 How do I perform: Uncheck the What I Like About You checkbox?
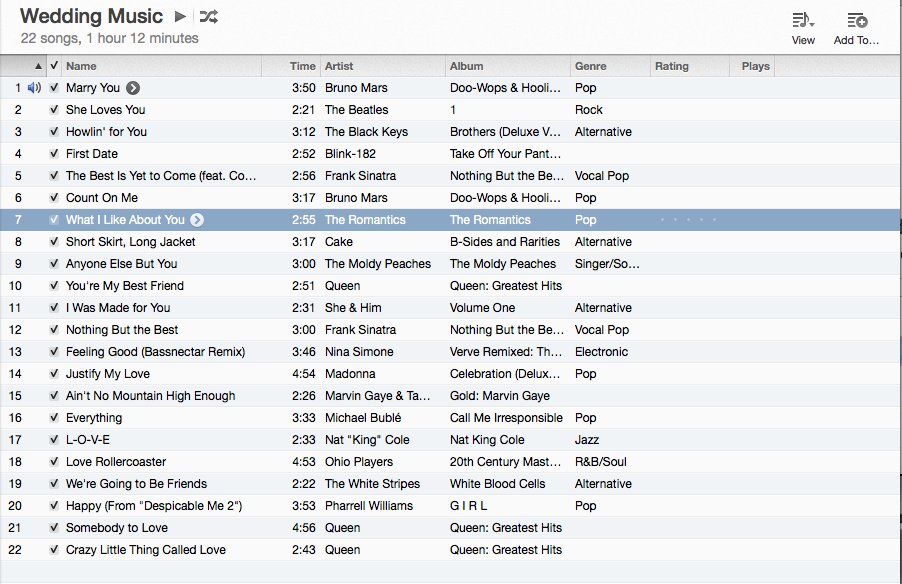tap(54, 220)
